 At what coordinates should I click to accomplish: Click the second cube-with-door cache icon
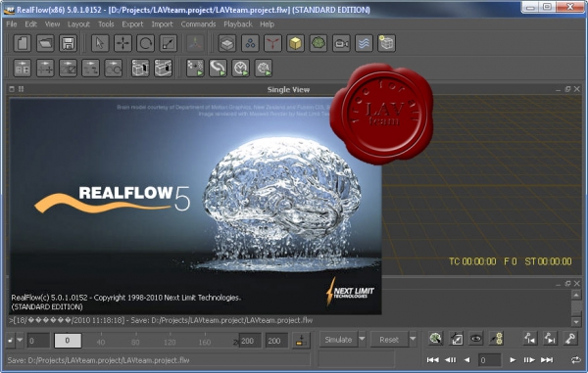pyautogui.click(x=163, y=69)
